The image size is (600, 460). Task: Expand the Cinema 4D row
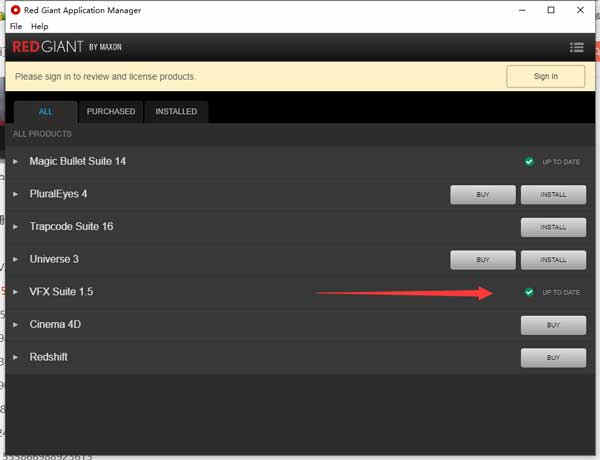pos(15,325)
